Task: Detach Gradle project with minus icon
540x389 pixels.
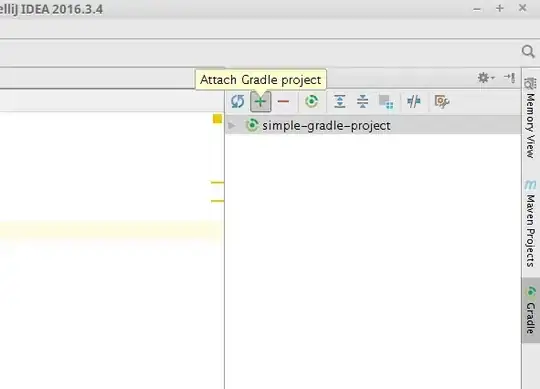Action: (283, 102)
